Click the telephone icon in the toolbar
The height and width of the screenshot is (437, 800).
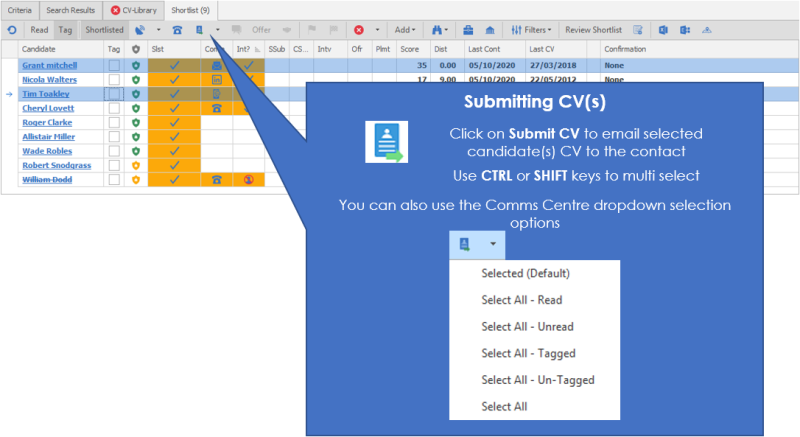coord(177,31)
